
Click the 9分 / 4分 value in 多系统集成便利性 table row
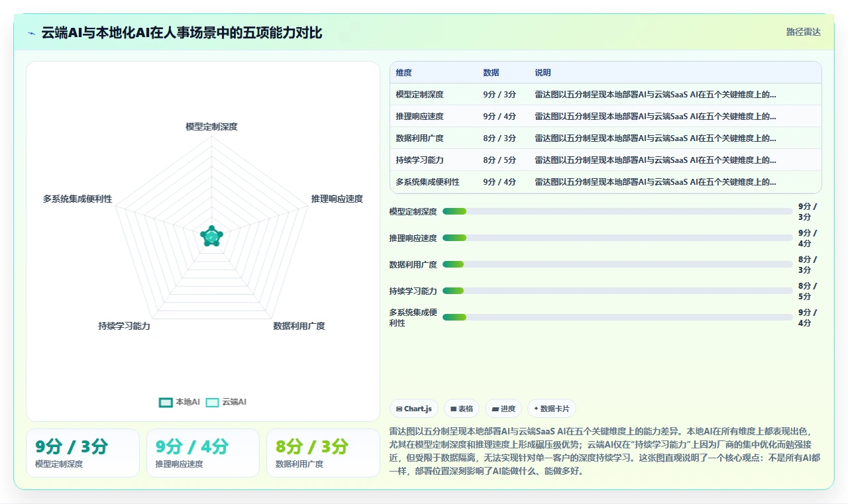500,182
